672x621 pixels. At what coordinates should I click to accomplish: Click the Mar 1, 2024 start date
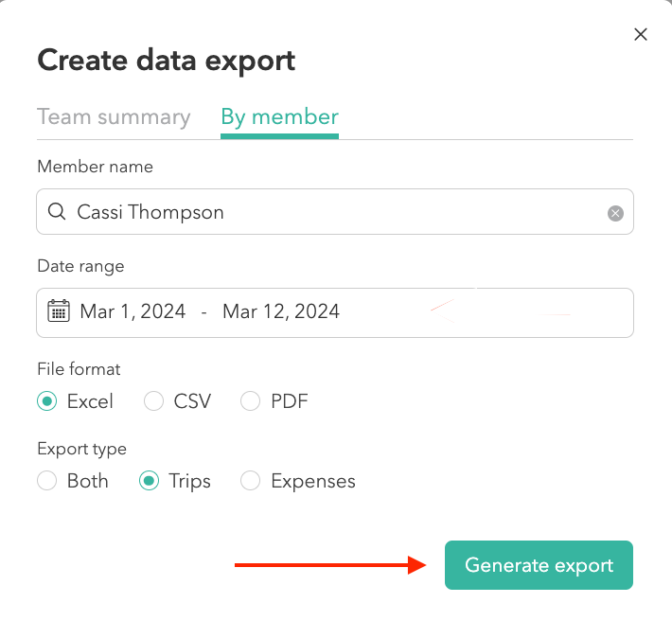coord(133,311)
